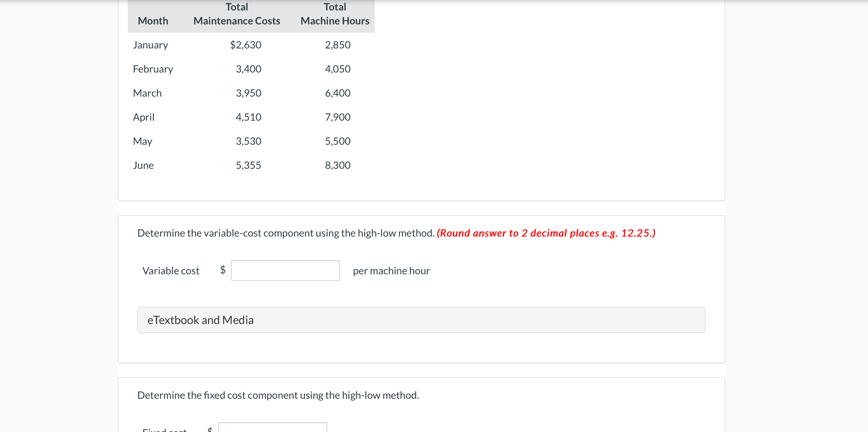Click April's machine hours 7,900

click(x=337, y=117)
